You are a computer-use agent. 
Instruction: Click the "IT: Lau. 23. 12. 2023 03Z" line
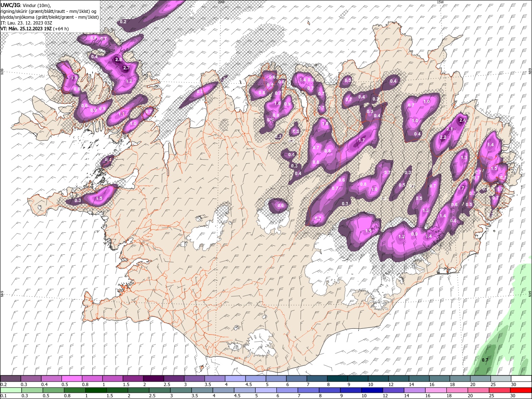tap(26, 22)
